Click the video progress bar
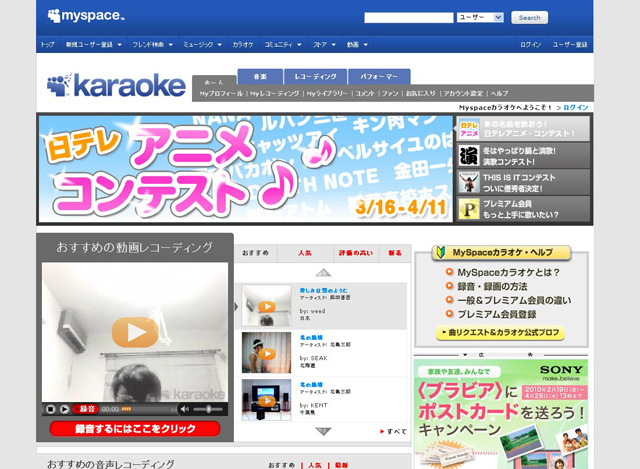The height and width of the screenshot is (469, 640). point(148,409)
